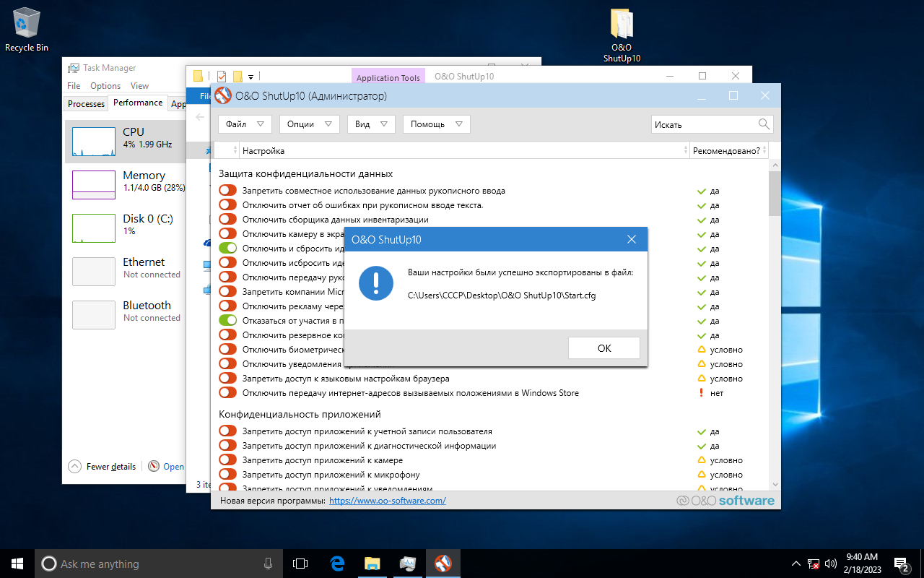The height and width of the screenshot is (578, 924).
Task: Select Performance tab in Task Manager
Action: point(138,103)
